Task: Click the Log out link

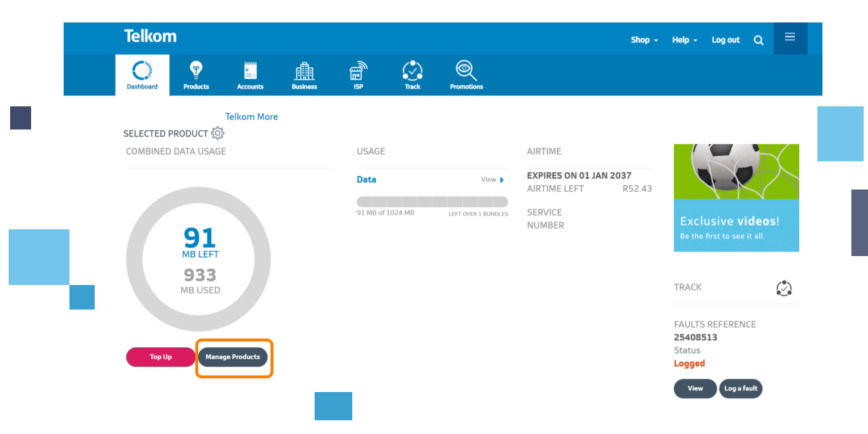Action: (726, 40)
